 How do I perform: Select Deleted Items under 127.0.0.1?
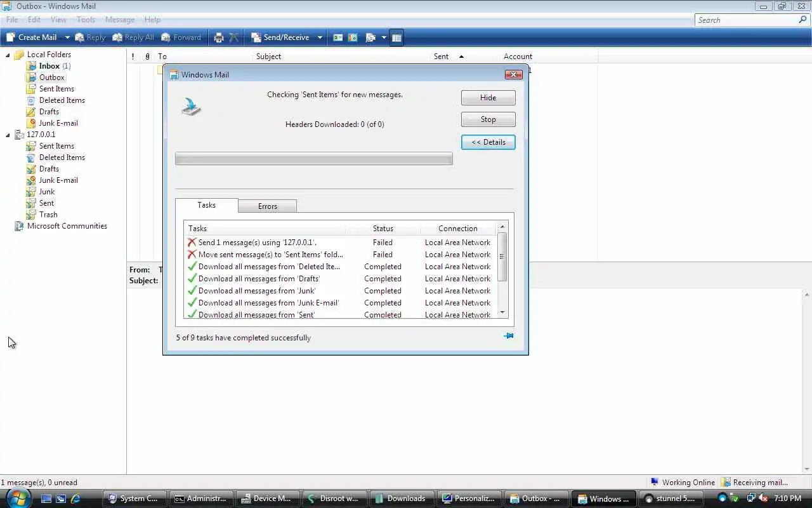(x=56, y=157)
